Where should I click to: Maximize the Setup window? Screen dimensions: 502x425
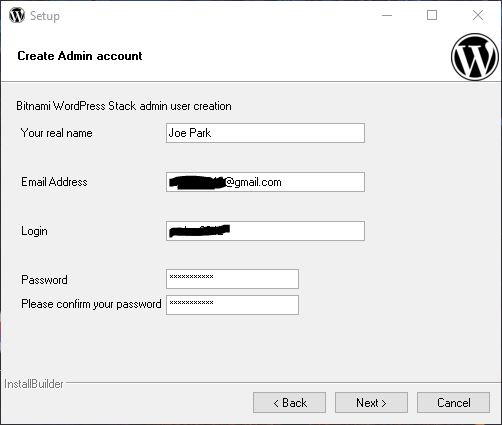432,15
